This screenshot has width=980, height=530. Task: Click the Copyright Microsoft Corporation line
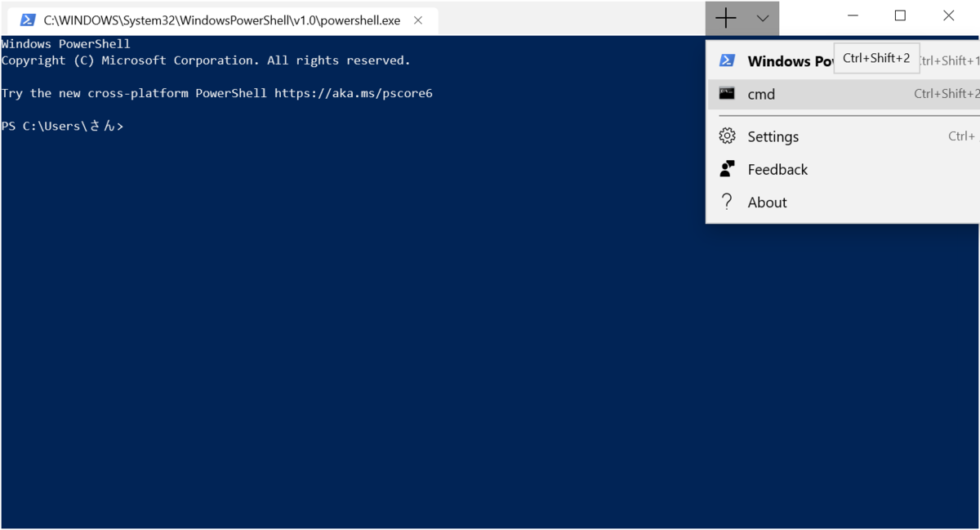206,60
